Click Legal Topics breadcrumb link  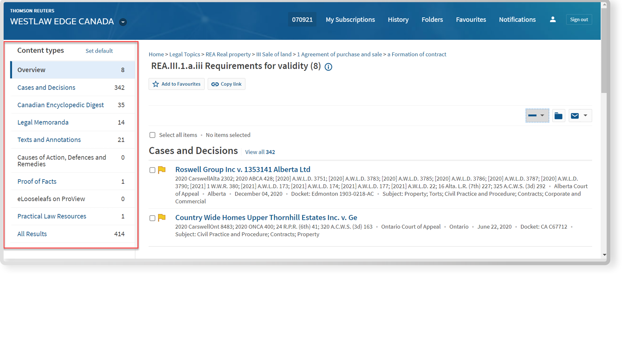pyautogui.click(x=185, y=54)
